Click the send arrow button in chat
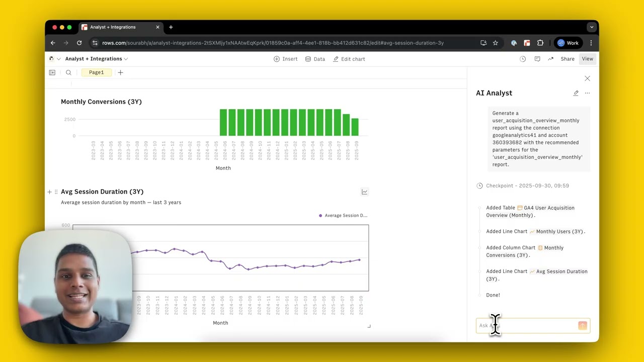 pyautogui.click(x=583, y=326)
